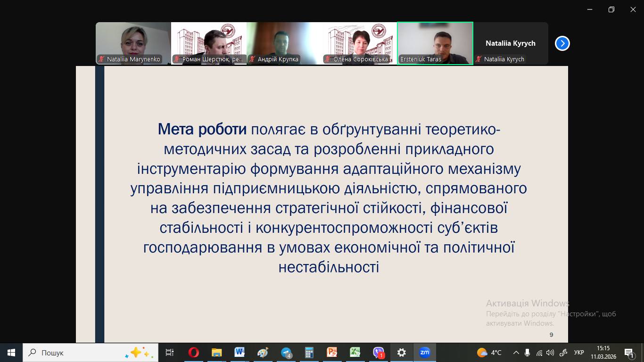Open the Windows Start menu
The height and width of the screenshot is (362, 644).
[11, 353]
